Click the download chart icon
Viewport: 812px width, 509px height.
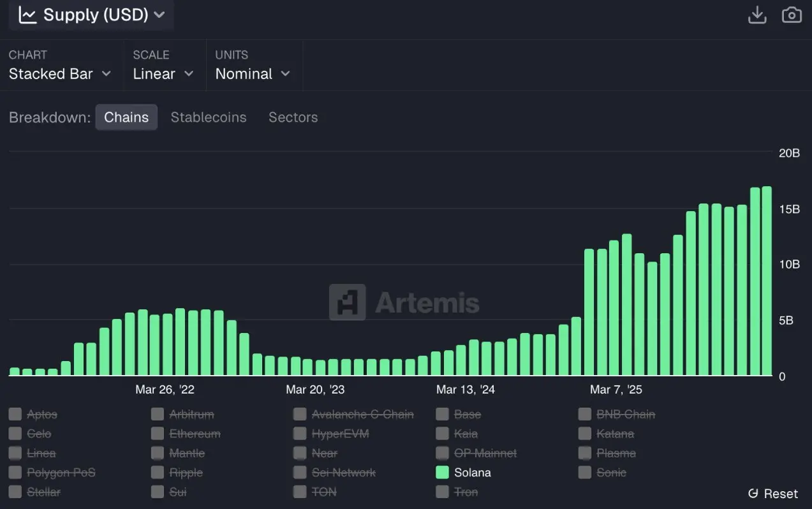click(x=757, y=15)
